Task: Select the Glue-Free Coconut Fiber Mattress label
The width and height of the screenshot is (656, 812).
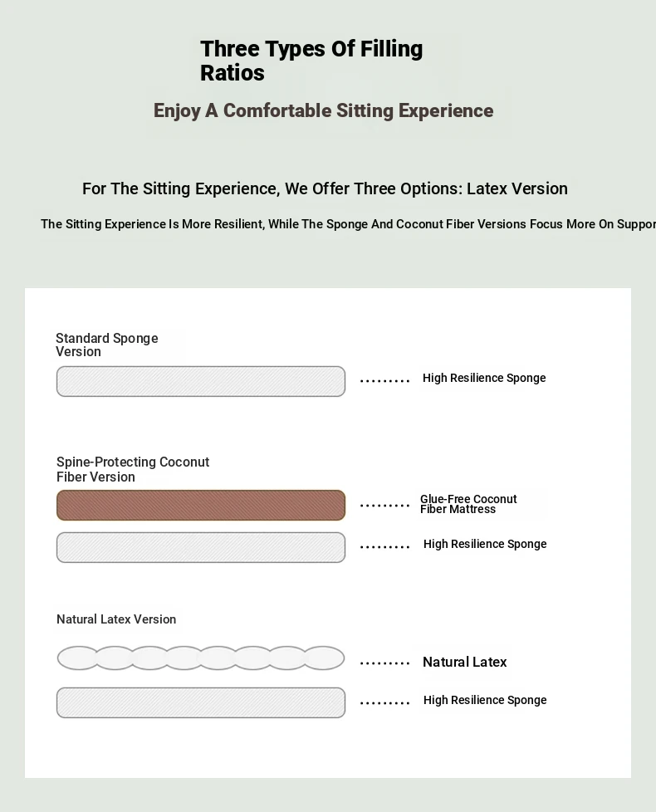Action: [468, 504]
